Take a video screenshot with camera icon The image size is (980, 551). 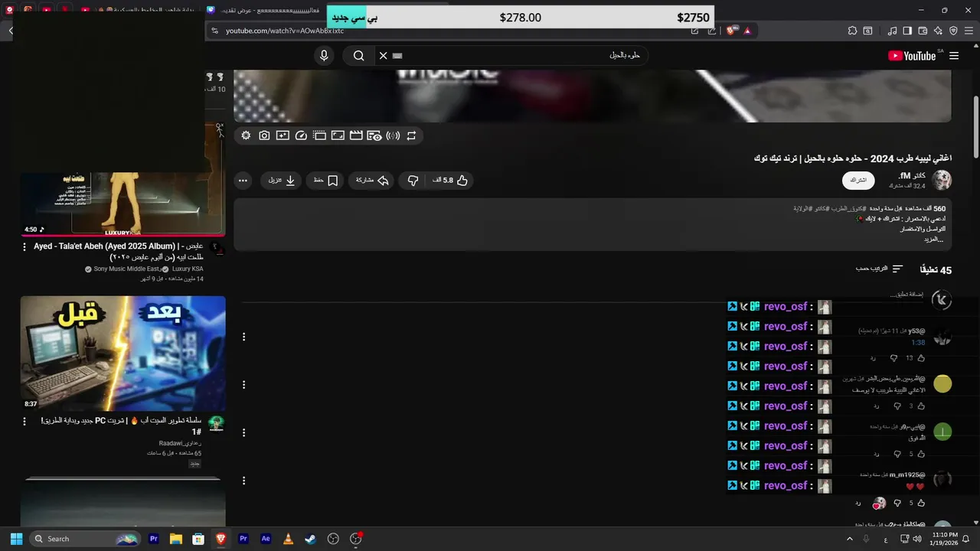point(264,135)
